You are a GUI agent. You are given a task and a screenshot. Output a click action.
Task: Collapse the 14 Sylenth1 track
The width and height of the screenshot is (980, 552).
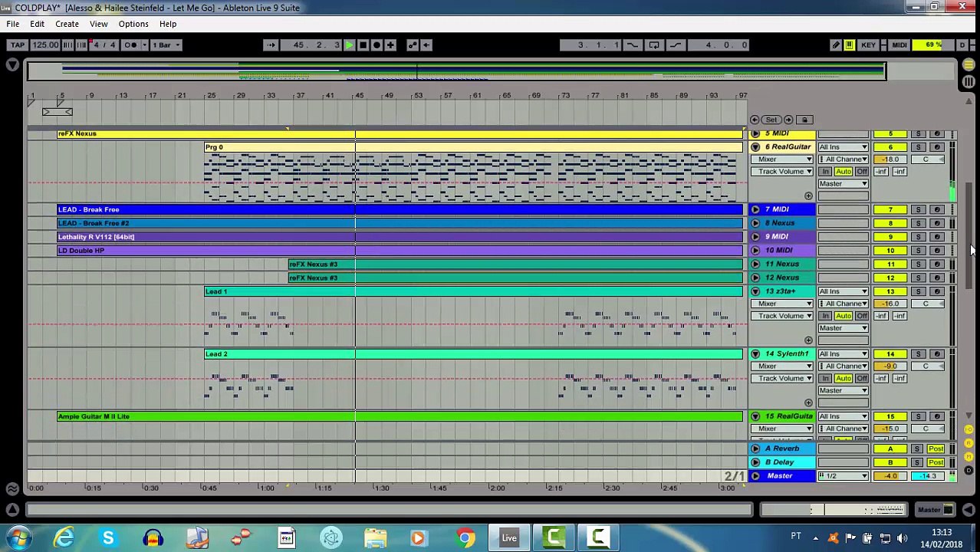[755, 354]
